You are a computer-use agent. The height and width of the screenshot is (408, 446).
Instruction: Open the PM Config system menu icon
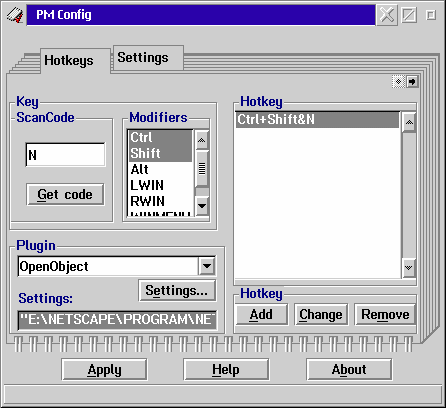pyautogui.click(x=15, y=15)
